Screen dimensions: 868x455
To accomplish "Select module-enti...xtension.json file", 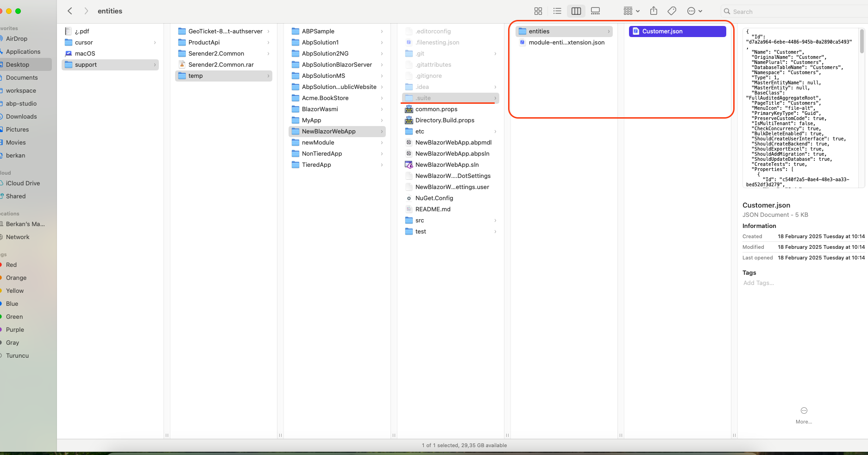I will click(566, 43).
